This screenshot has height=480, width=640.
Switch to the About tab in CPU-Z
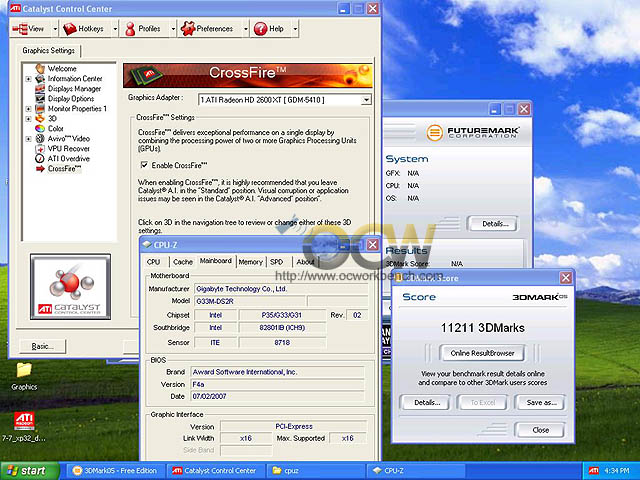pyautogui.click(x=305, y=262)
